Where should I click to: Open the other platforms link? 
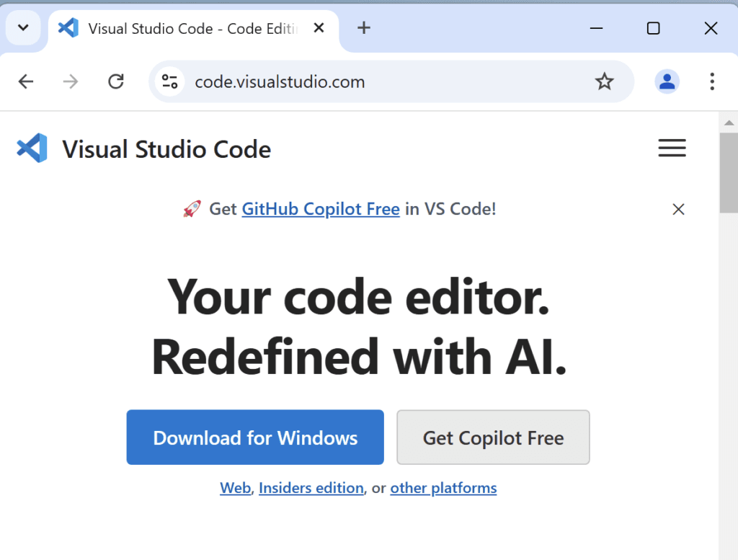point(443,488)
